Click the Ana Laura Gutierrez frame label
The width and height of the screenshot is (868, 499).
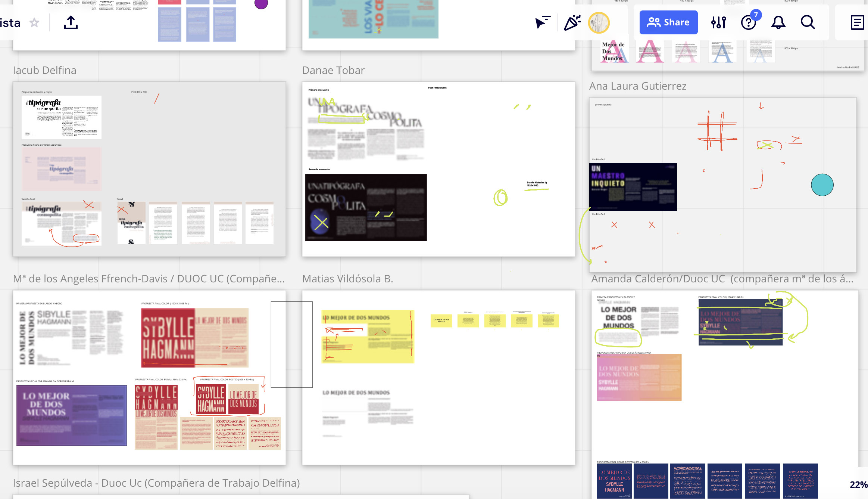click(x=638, y=86)
